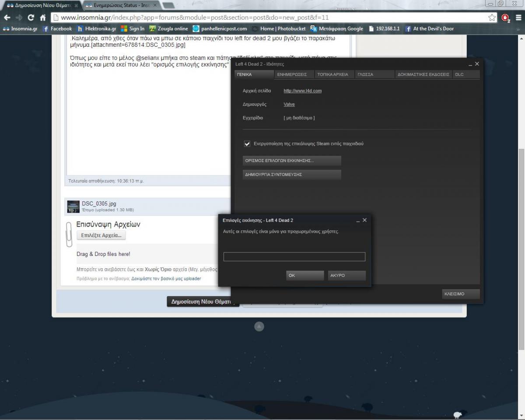Viewport: 525px width, 420px height.
Task: Open the 192.168.1.1 bookmark
Action: pos(384,29)
